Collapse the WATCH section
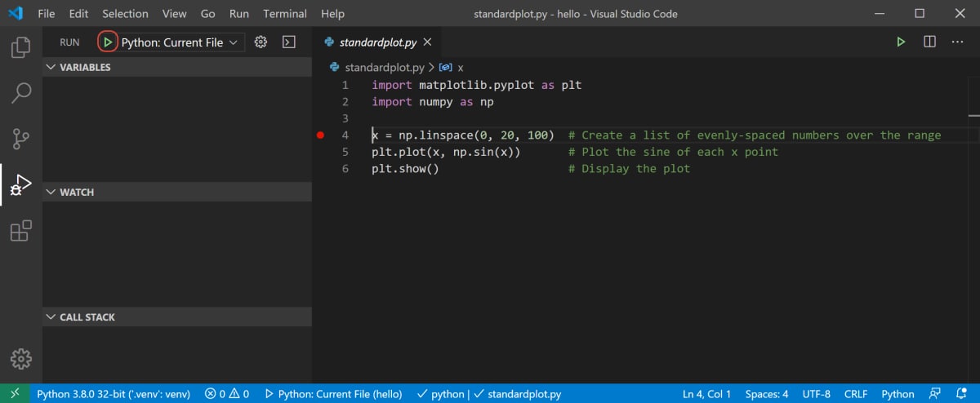Screen dimensions: 980x403 click(177, 193)
